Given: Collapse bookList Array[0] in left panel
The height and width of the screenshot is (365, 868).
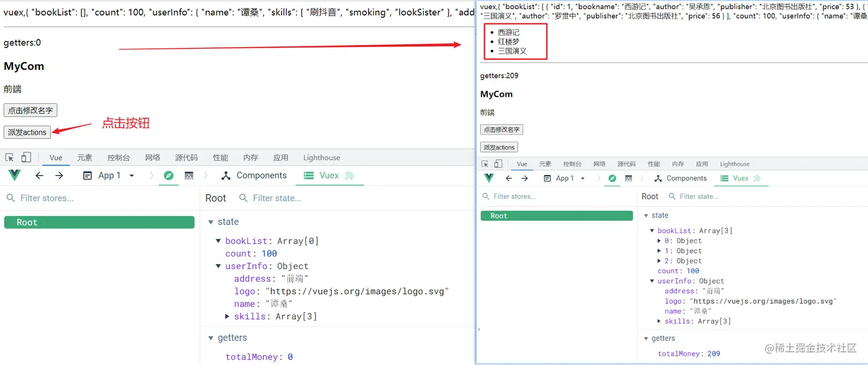Looking at the screenshot, I should click(x=218, y=241).
